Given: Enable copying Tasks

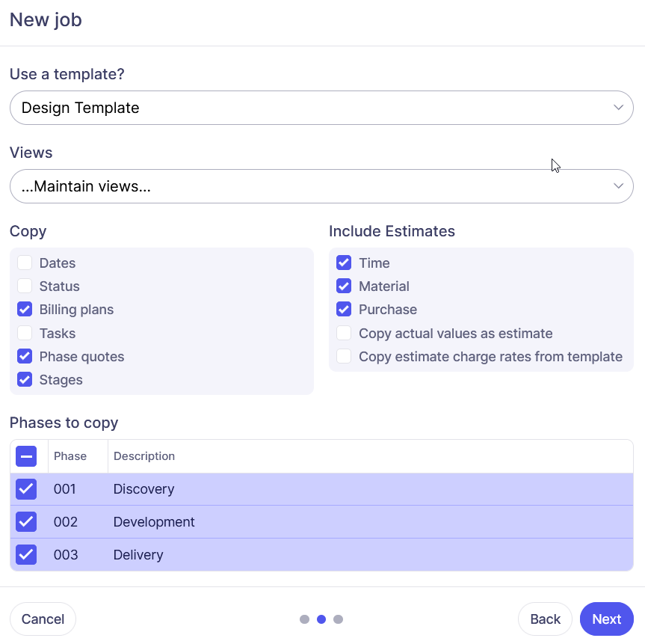Looking at the screenshot, I should click(x=25, y=334).
